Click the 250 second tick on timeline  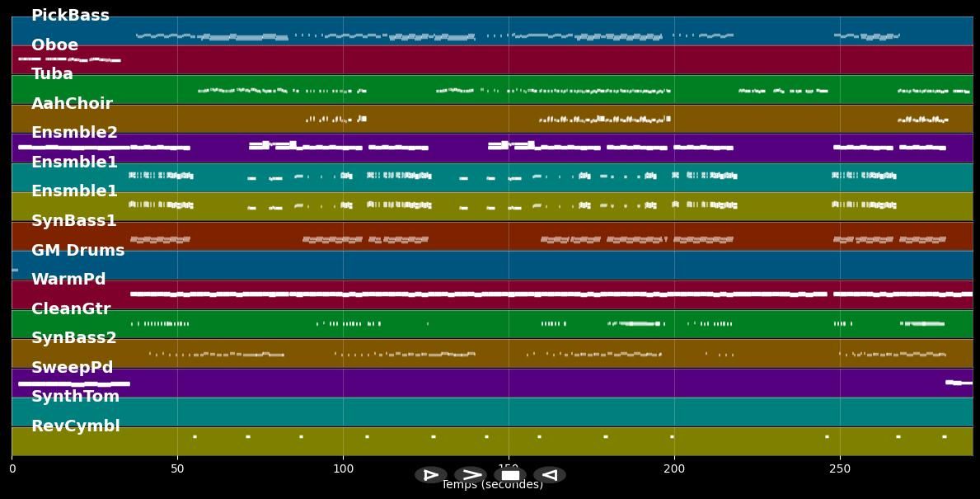pos(840,468)
